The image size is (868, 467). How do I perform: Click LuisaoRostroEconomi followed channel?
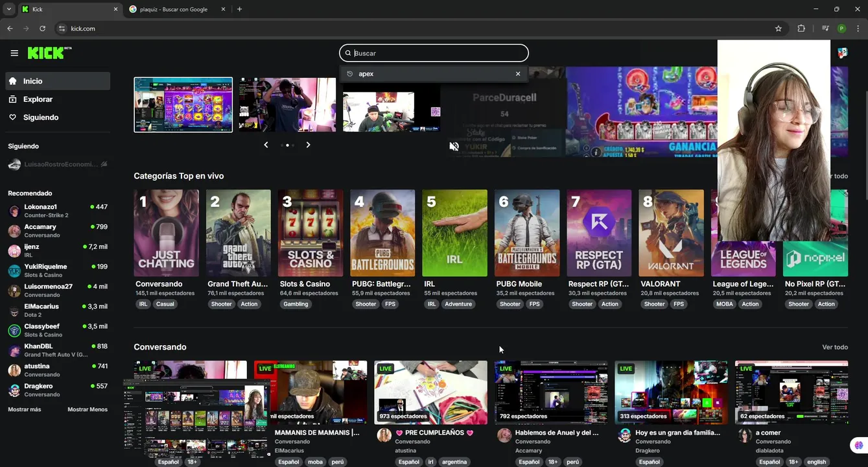coord(58,165)
